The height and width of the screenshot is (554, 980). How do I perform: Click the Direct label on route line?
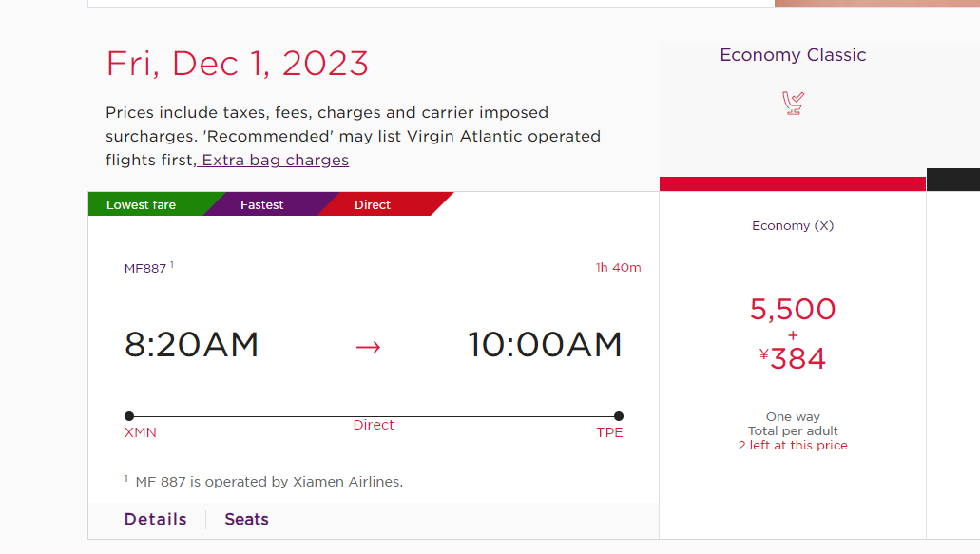[374, 425]
